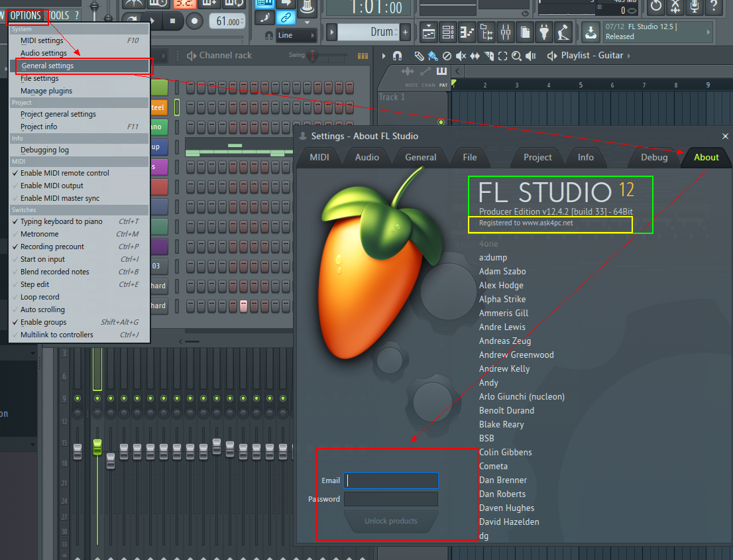Select the Paint brush tool in Playlist
Viewport: 733px width, 560px height.
click(433, 56)
